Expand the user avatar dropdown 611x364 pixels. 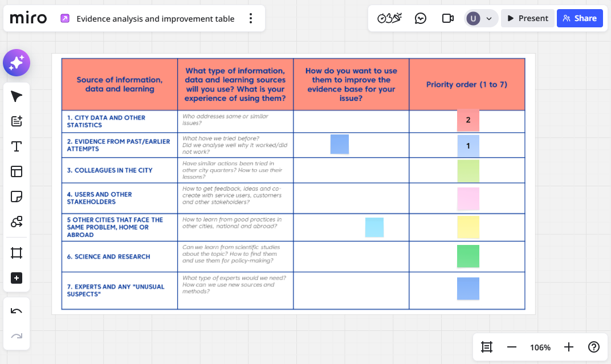click(x=488, y=18)
